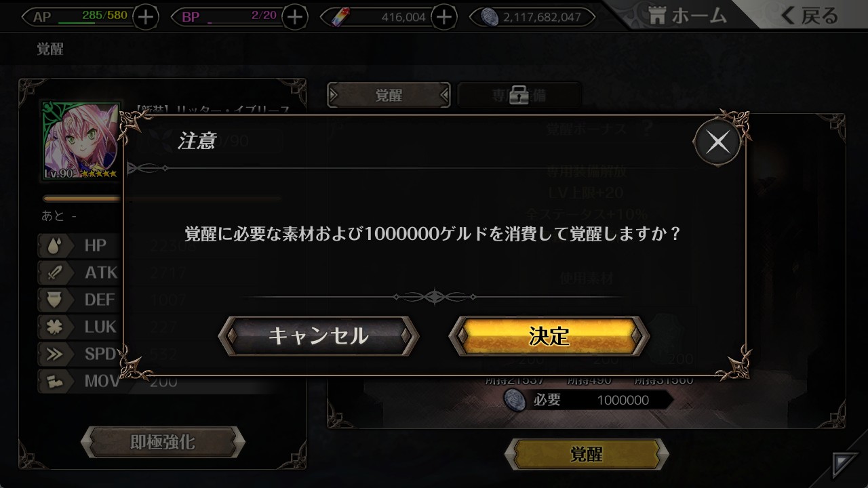Click the 即極強化 button
The width and height of the screenshot is (868, 488).
pos(163,443)
